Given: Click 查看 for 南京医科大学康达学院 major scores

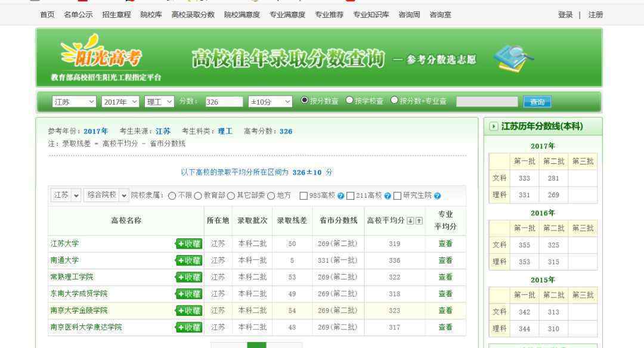Looking at the screenshot, I should point(445,328).
